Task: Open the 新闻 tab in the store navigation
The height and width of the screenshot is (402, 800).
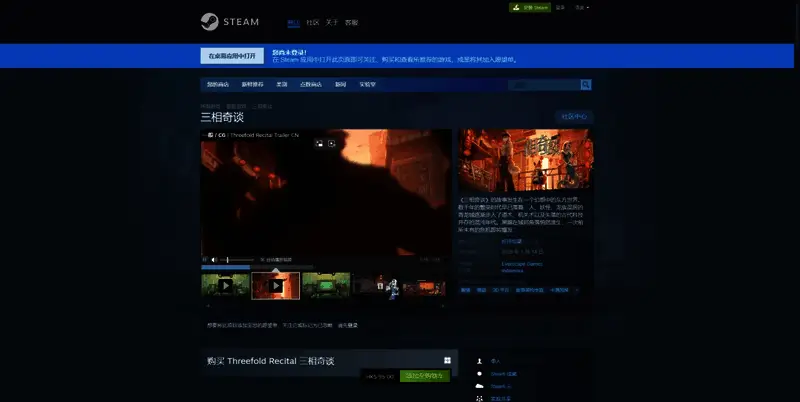Action: click(x=341, y=85)
